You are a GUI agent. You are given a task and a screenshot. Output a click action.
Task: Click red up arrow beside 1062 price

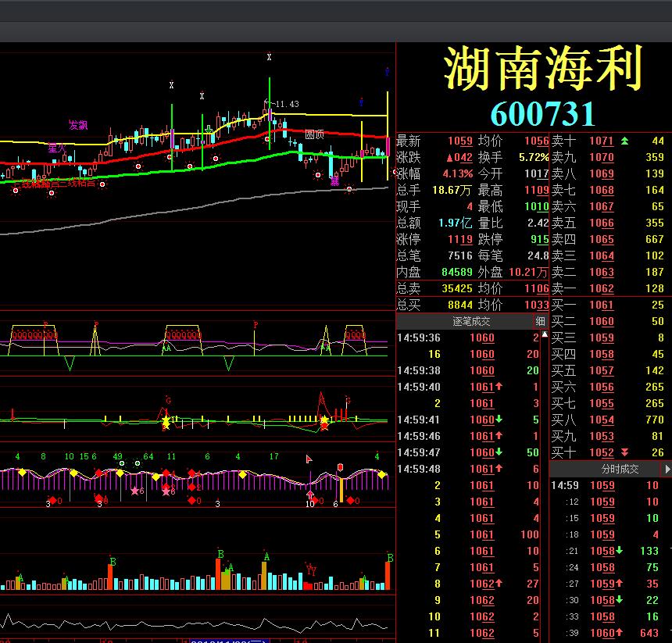tap(499, 583)
